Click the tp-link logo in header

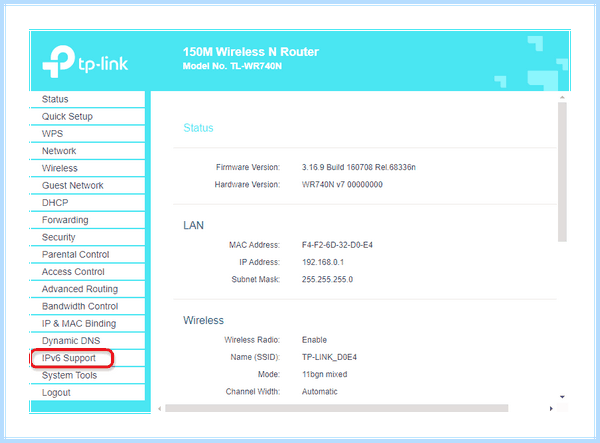(x=85, y=61)
